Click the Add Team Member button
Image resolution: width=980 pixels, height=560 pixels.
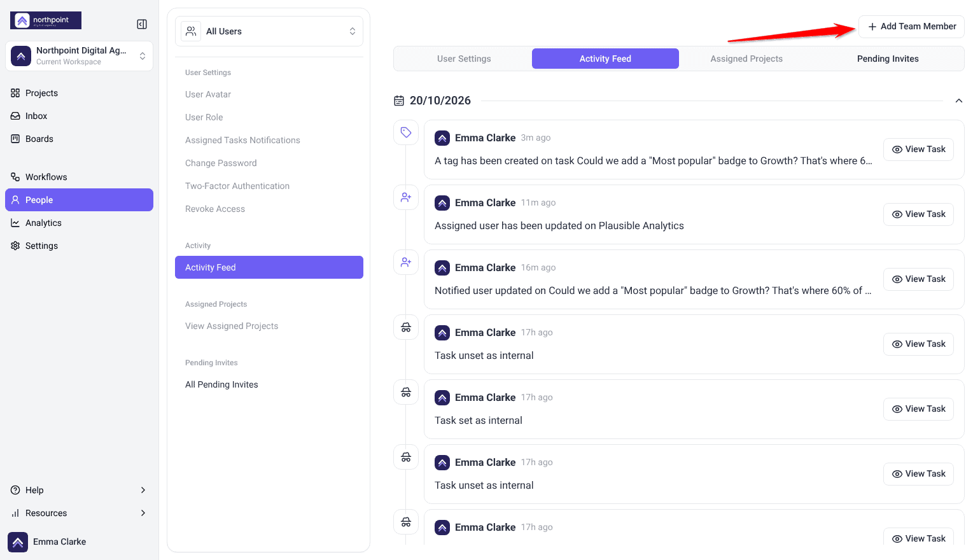point(911,27)
